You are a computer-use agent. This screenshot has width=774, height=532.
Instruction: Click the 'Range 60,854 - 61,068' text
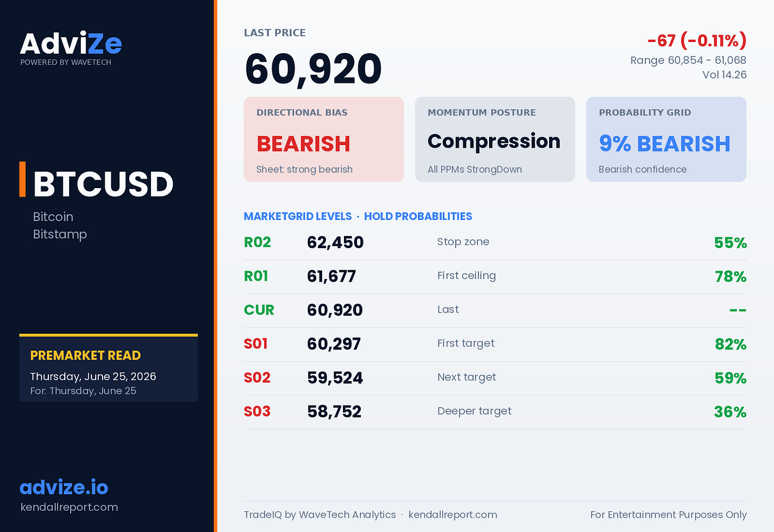tap(688, 60)
